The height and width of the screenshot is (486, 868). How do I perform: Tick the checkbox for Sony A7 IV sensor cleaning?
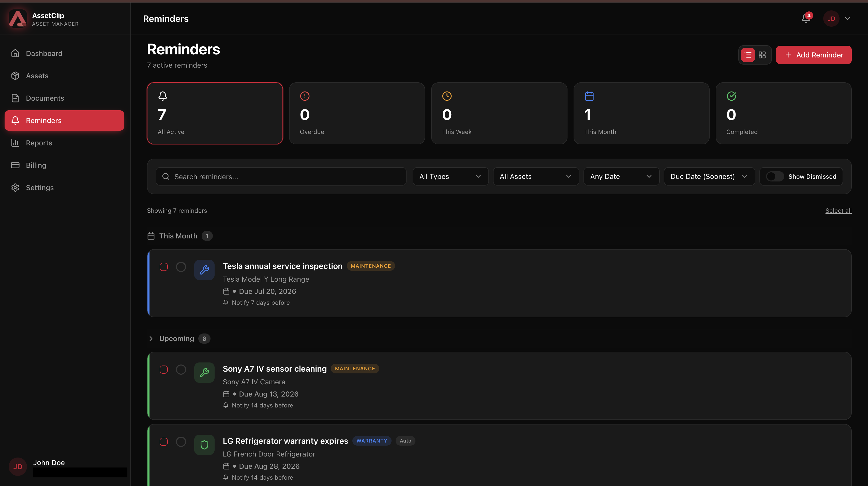pyautogui.click(x=164, y=370)
